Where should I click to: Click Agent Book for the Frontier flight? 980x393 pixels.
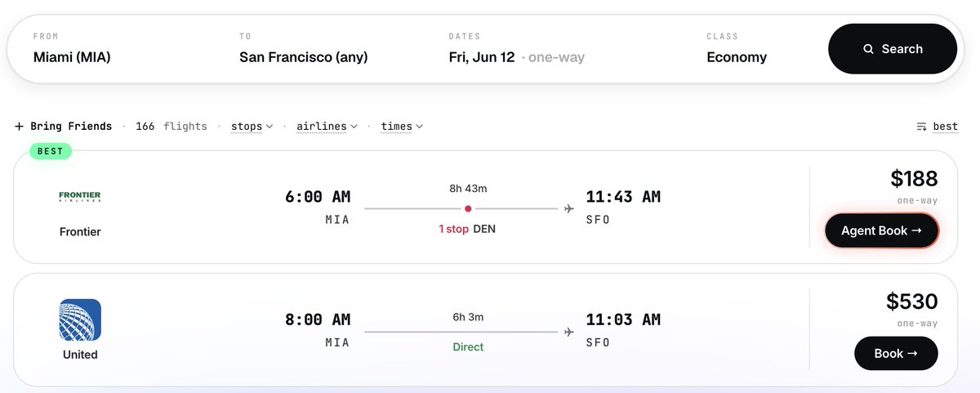click(881, 230)
